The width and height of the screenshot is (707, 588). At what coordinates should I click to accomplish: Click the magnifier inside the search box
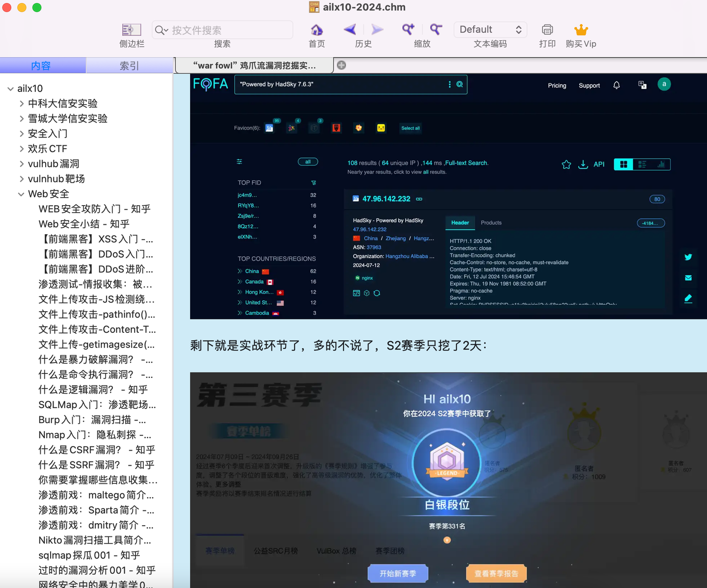click(161, 30)
